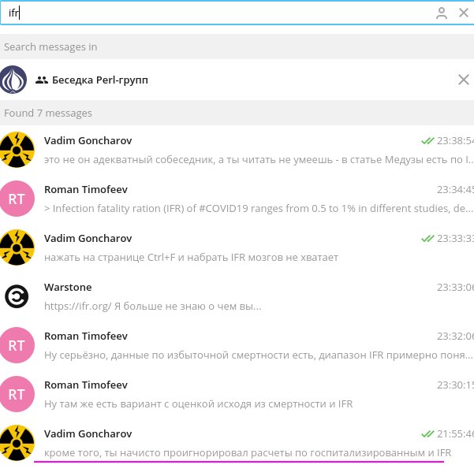Screen dimensions: 474x476
Task: Open Roman Timofeev's Infection fatality ration message
Action: click(237, 199)
